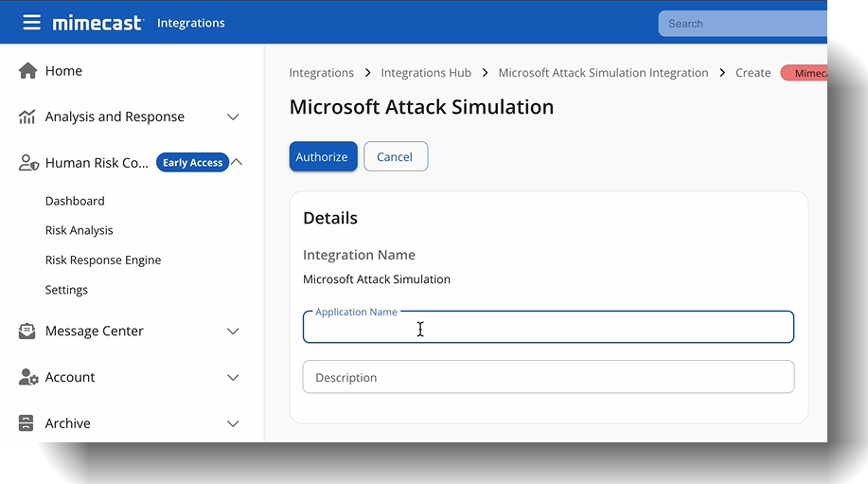The height and width of the screenshot is (484, 868).
Task: Expand the Message Center chevron
Action: pos(233,332)
